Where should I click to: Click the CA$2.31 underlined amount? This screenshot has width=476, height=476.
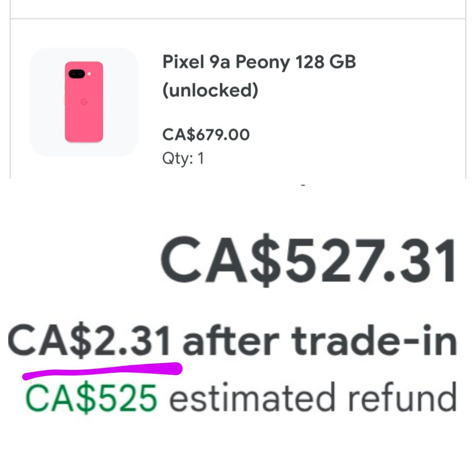pyautogui.click(x=89, y=340)
